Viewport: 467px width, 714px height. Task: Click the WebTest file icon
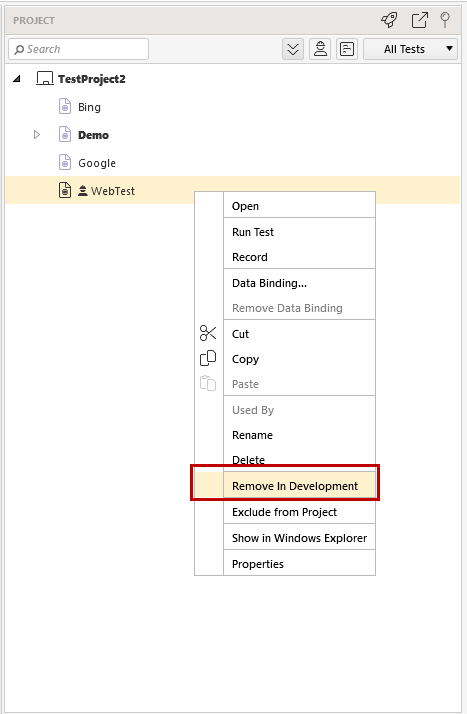point(65,190)
